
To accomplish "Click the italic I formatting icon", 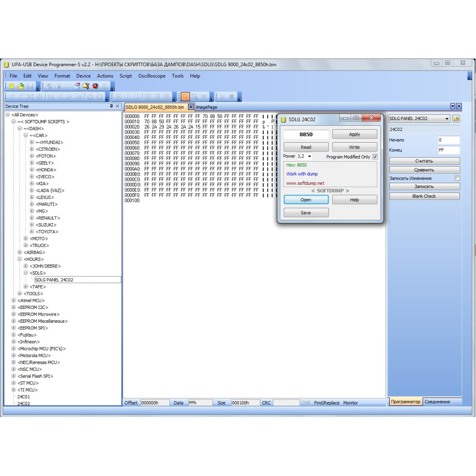I will click(x=128, y=97).
